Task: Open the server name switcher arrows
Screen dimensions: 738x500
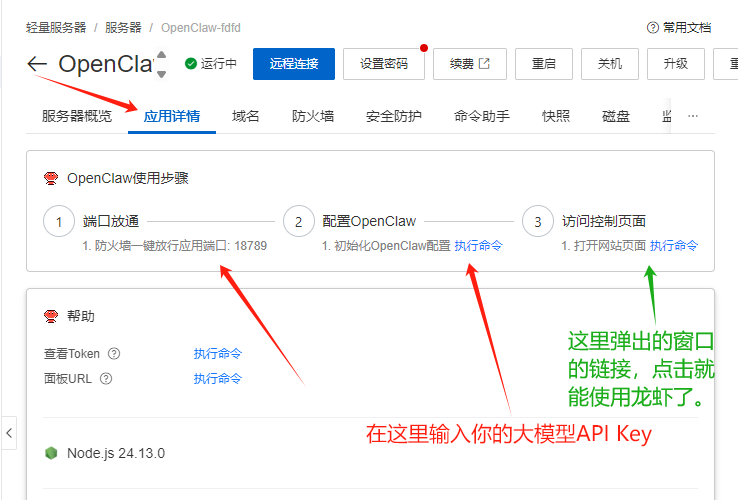Action: coord(161,64)
